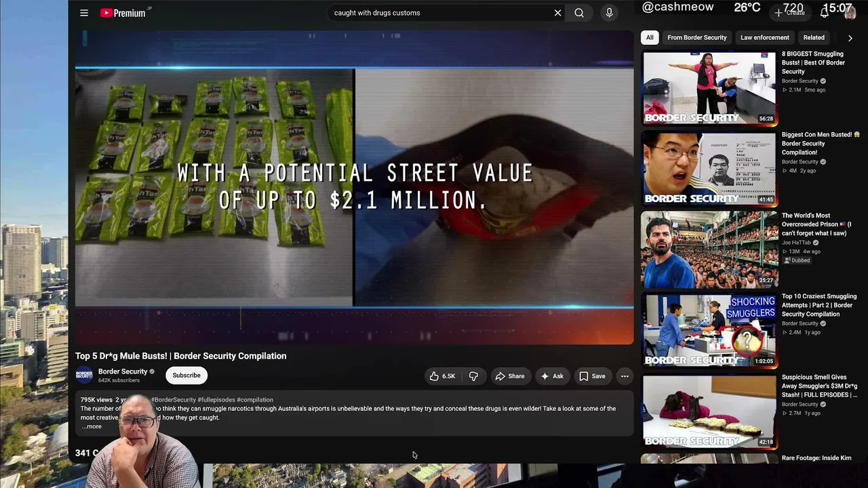Subscribe to Border Security channel
Screen dimensions: 868x488
click(186, 375)
